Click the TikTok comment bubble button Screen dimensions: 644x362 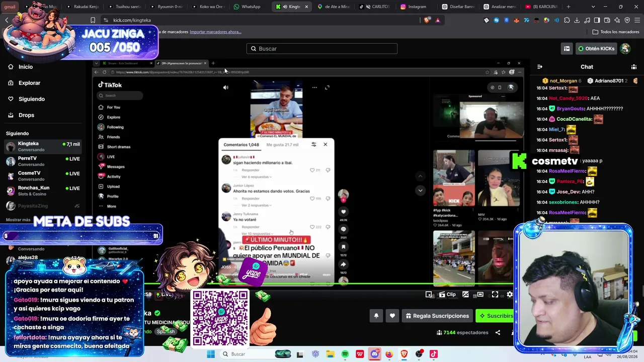coord(344,229)
